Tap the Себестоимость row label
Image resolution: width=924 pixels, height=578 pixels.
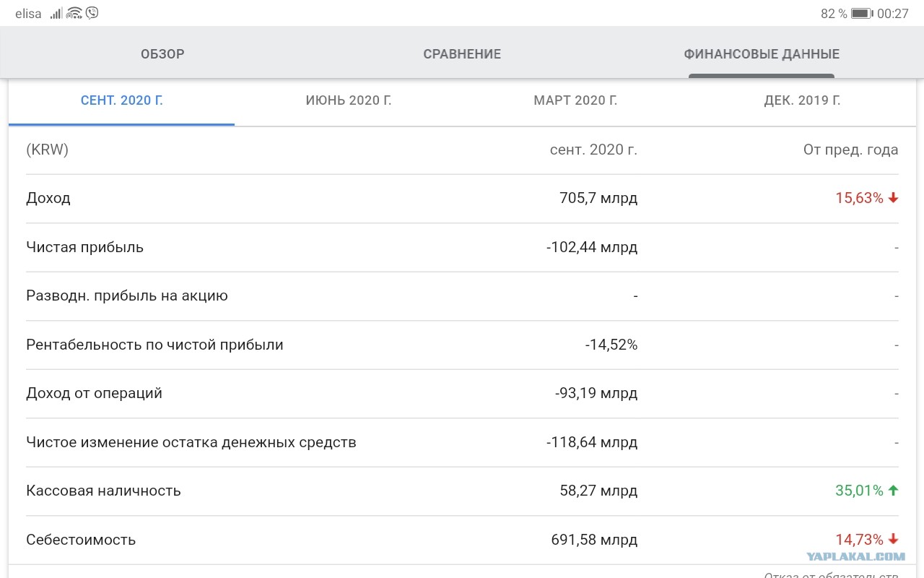coord(81,540)
